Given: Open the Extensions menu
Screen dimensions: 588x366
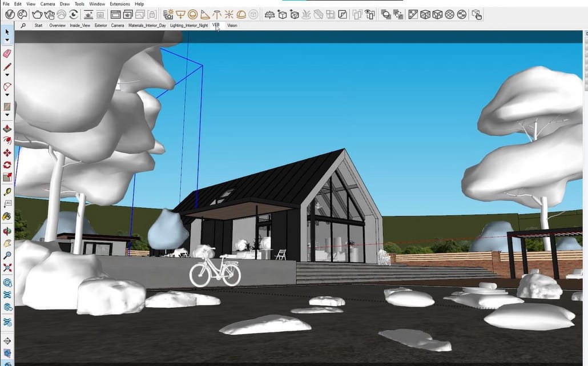Looking at the screenshot, I should tap(120, 4).
